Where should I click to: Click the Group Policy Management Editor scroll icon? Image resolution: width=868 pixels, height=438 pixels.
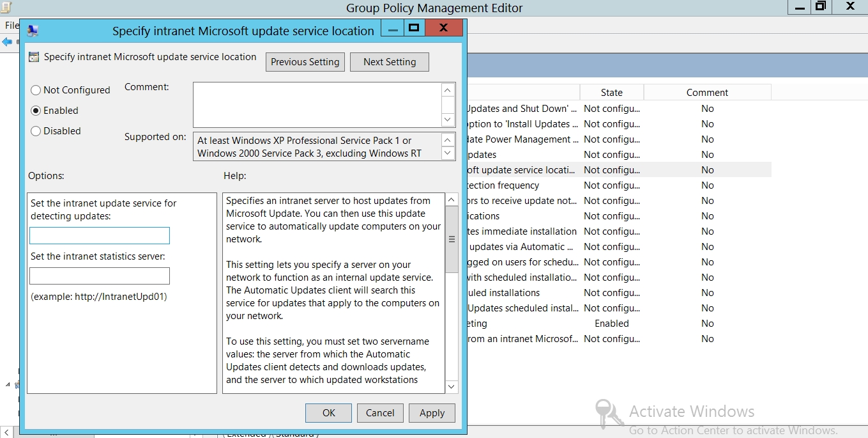click(x=8, y=7)
